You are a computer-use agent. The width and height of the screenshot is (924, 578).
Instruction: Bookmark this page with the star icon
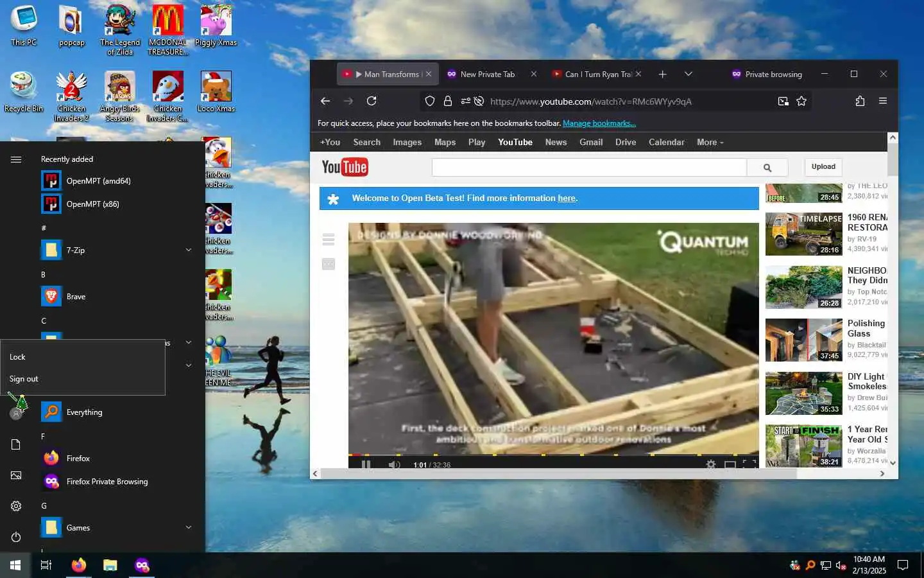801,101
